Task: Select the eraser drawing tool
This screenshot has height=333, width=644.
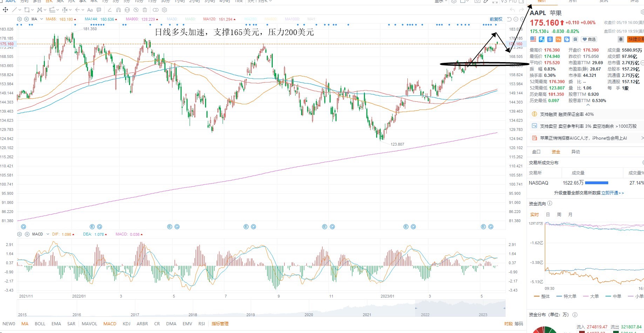Action: click(x=110, y=10)
